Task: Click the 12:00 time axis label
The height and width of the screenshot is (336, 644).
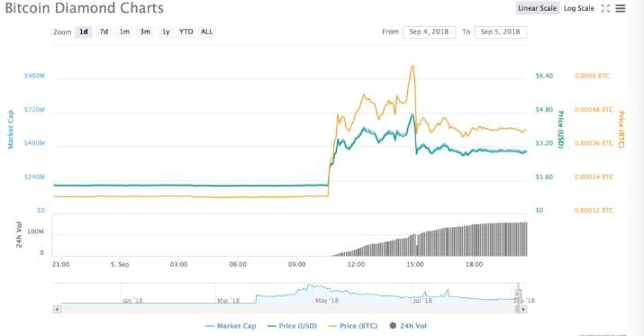Action: (x=356, y=264)
